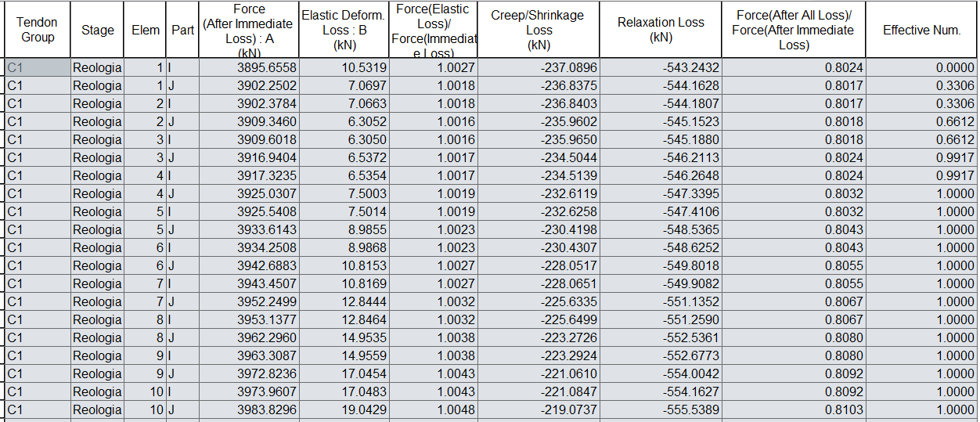Select effective num value 0.0000

(921, 67)
